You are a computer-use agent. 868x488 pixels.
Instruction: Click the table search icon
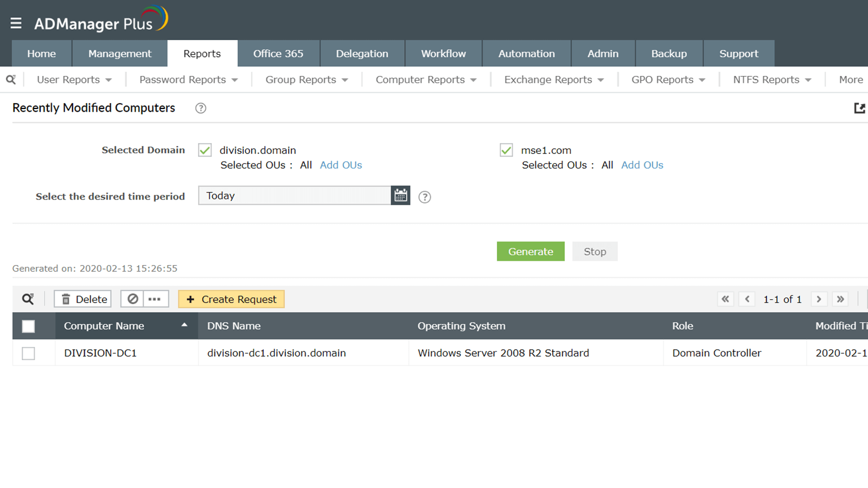click(x=28, y=299)
